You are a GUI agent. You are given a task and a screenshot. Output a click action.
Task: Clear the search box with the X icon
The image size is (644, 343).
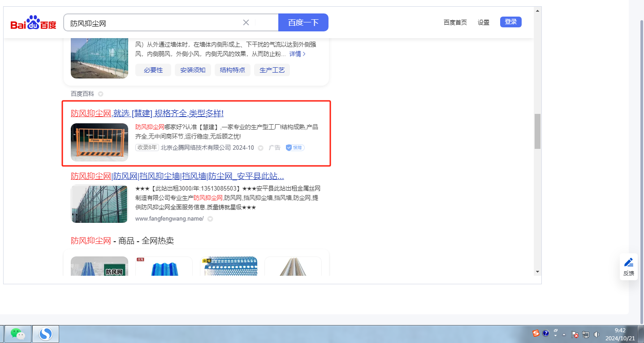[246, 22]
